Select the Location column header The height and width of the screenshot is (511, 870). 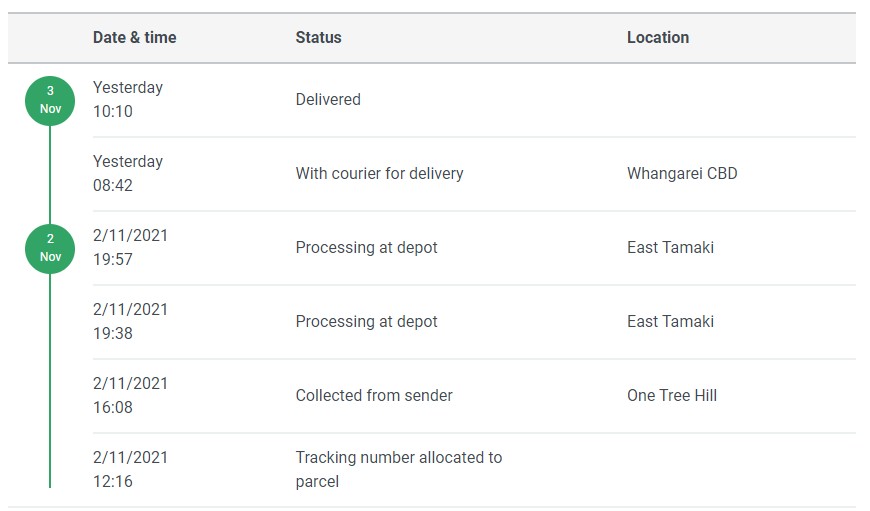[657, 38]
